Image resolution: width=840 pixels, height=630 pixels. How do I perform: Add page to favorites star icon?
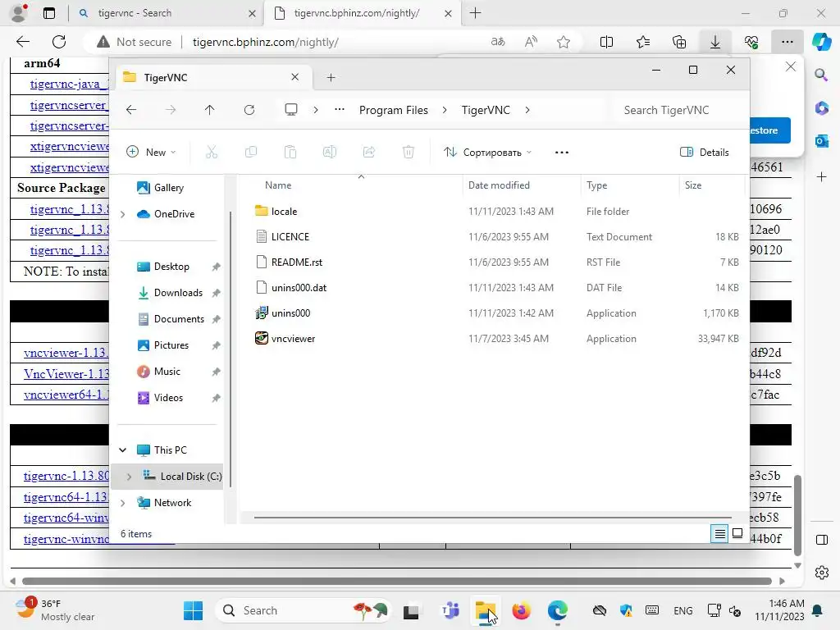pyautogui.click(x=563, y=42)
